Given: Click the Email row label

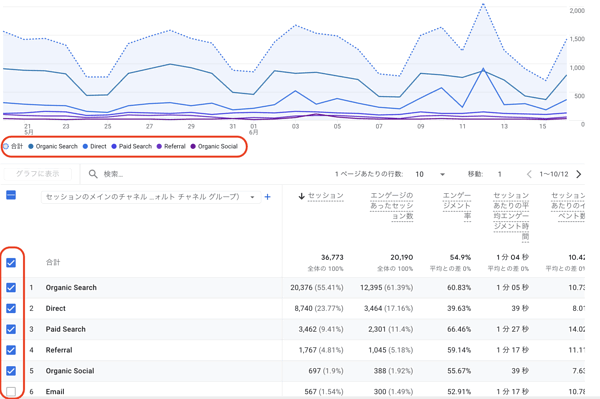Looking at the screenshot, I should click(x=55, y=391).
